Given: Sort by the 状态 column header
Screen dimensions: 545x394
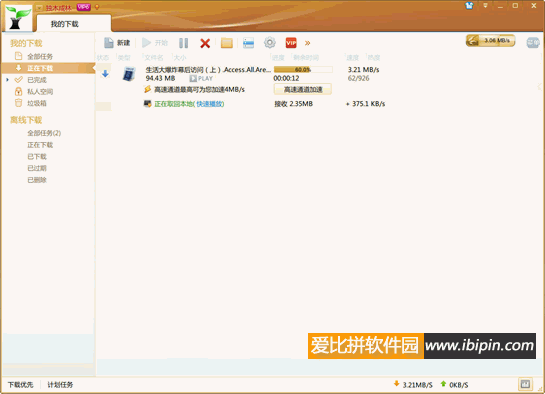Looking at the screenshot, I should [103, 58].
